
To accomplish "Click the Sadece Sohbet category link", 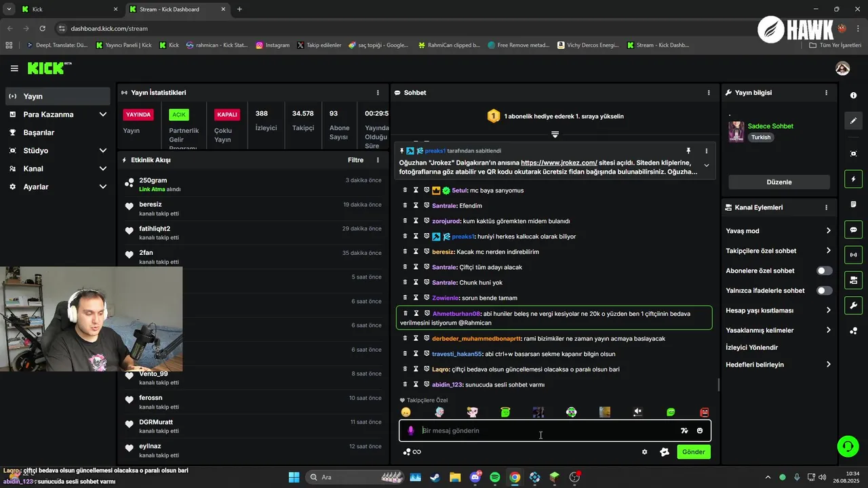I will (770, 126).
